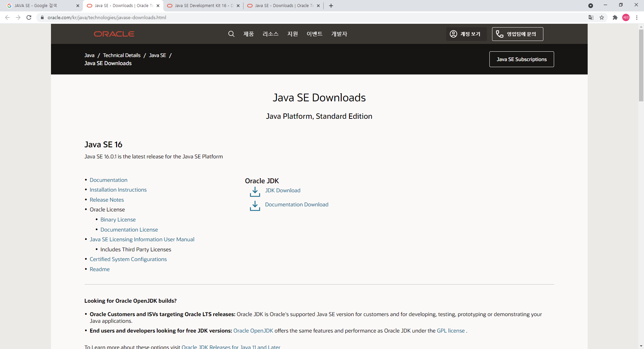Click the Documentation Download arrow icon
Screen dimensions: 644x349
pos(255,206)
